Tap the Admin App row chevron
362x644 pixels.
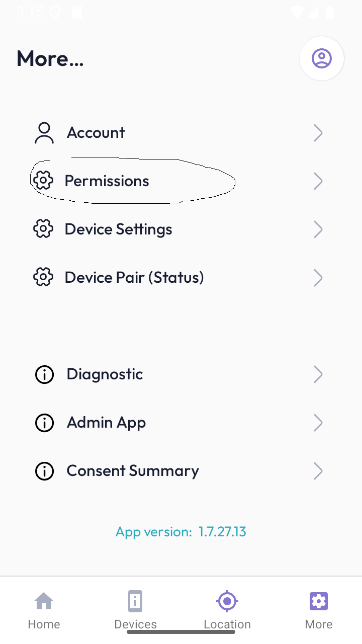[318, 423]
